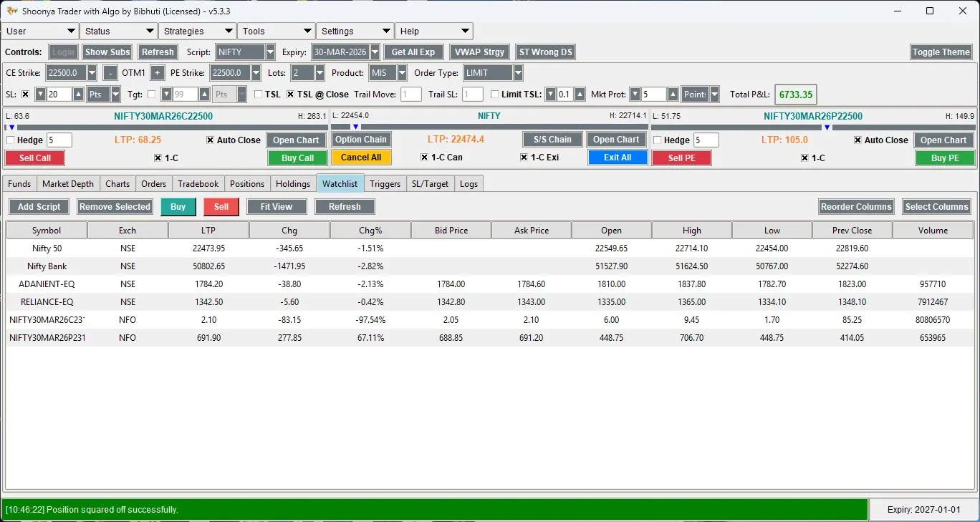This screenshot has height=522, width=980.
Task: Expand the CE Strike dropdown
Action: click(92, 73)
